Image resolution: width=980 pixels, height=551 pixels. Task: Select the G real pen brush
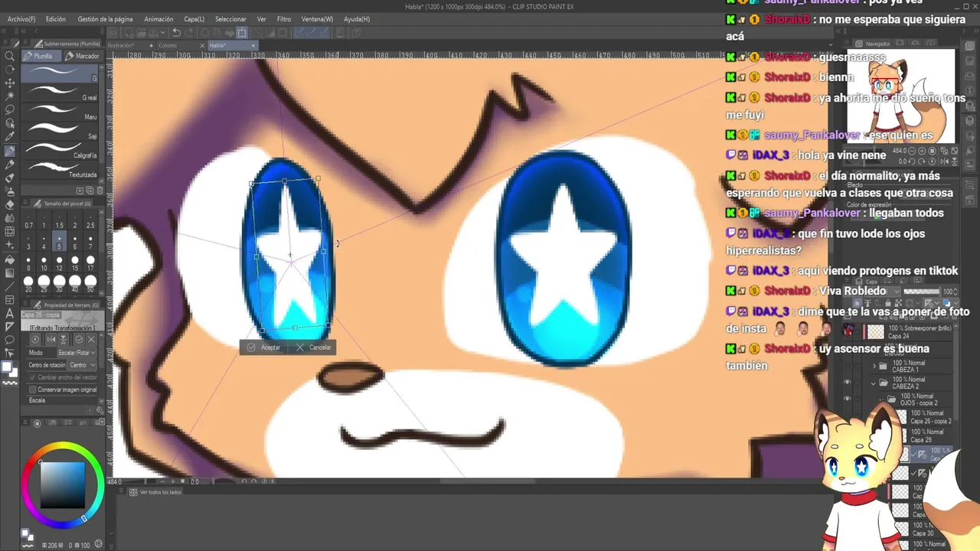coord(60,92)
